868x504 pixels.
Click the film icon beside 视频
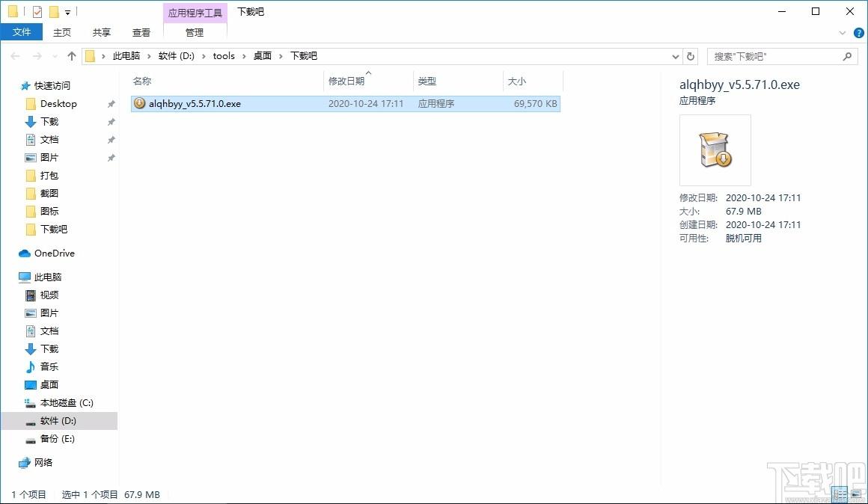[31, 295]
